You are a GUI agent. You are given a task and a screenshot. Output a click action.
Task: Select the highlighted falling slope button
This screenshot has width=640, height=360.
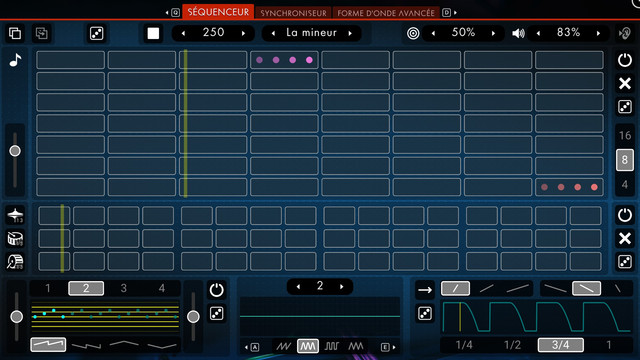[587, 288]
